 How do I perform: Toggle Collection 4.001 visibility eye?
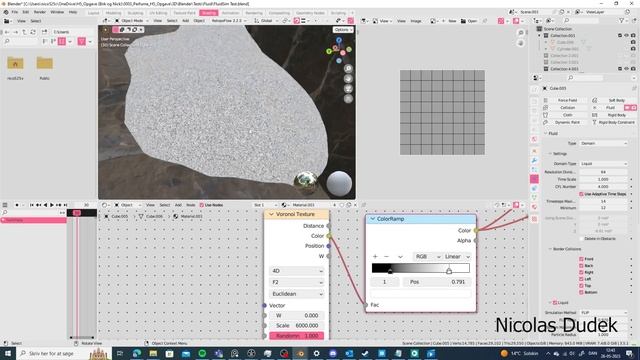coord(627,69)
